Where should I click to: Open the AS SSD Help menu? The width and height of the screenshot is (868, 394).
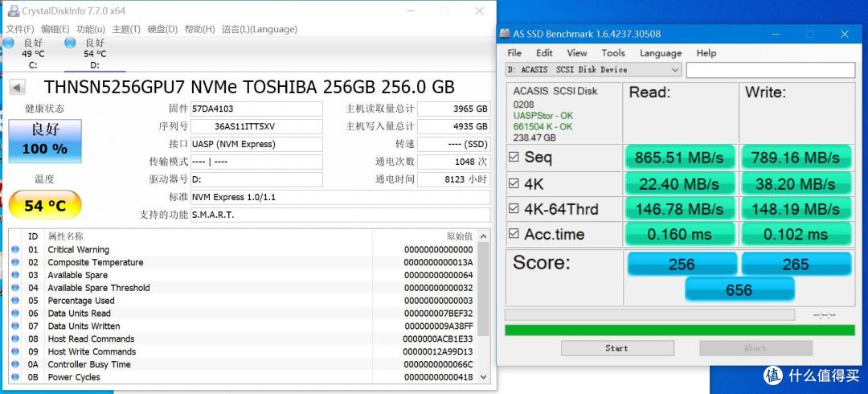(706, 53)
